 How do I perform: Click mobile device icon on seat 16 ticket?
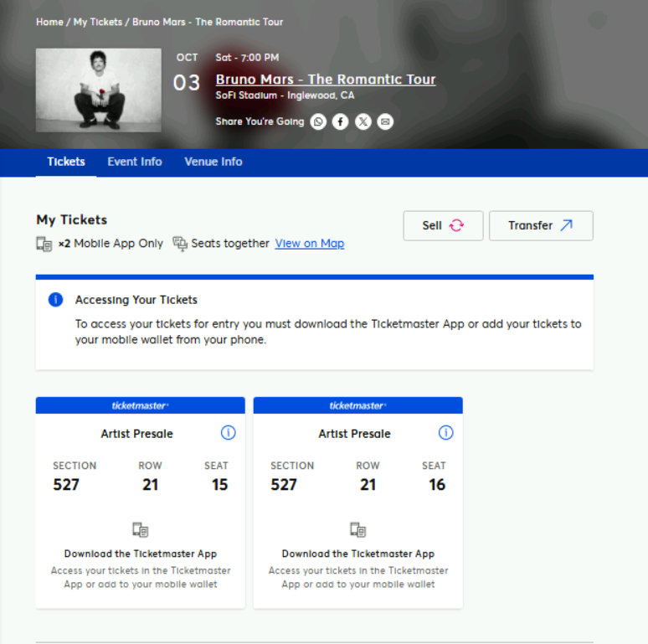pos(358,529)
